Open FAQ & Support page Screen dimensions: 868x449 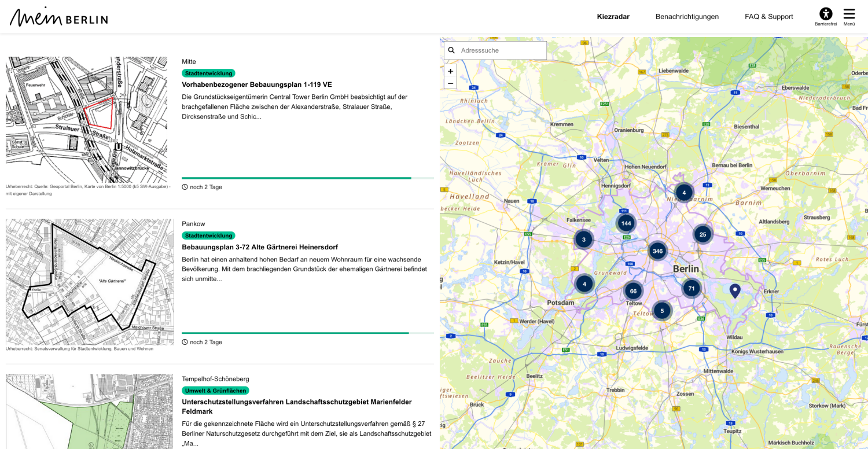click(768, 17)
